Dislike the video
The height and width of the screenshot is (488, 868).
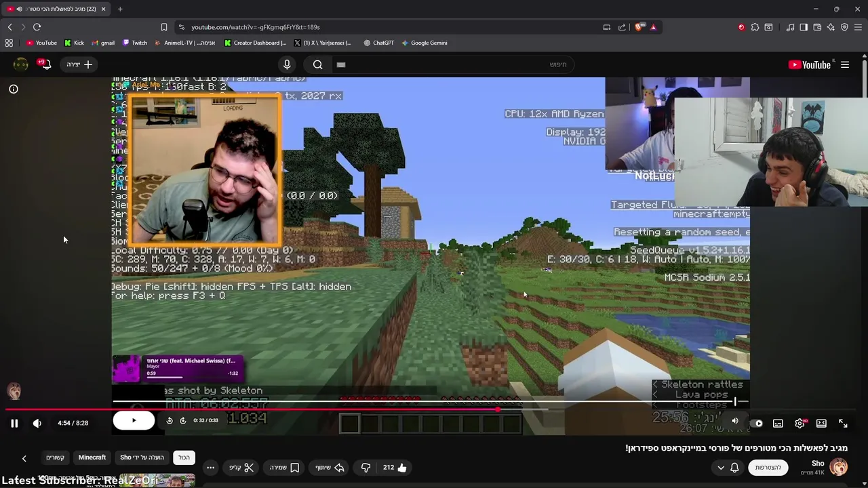[366, 468]
